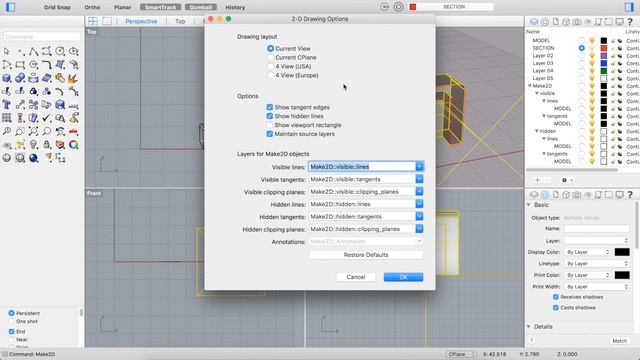Viewport: 640px width, 360px height.
Task: Click the lock objects icon
Action: click(x=47, y=144)
